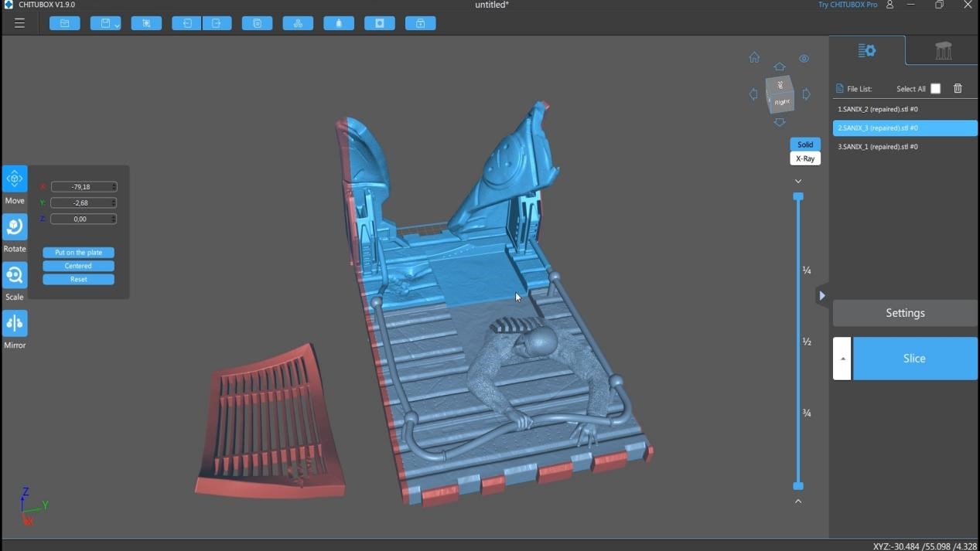This screenshot has height=551, width=980.
Task: Click the down arrow below view cube
Action: (780, 122)
